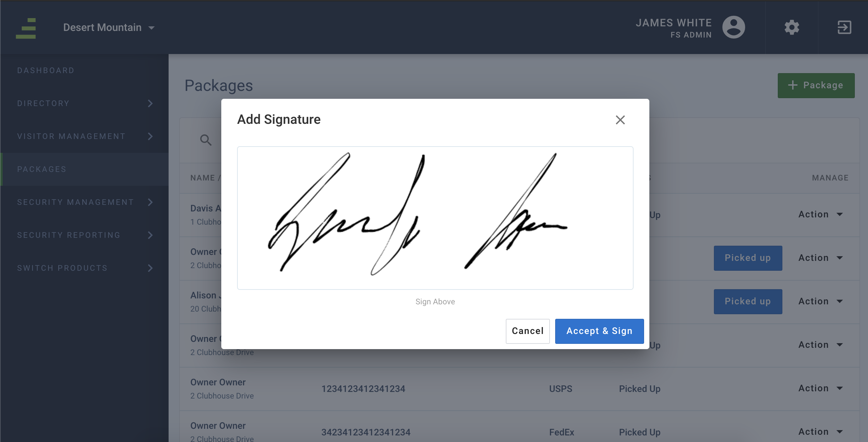The image size is (868, 442).
Task: Go to Dashboard in the sidebar
Action: coord(46,70)
